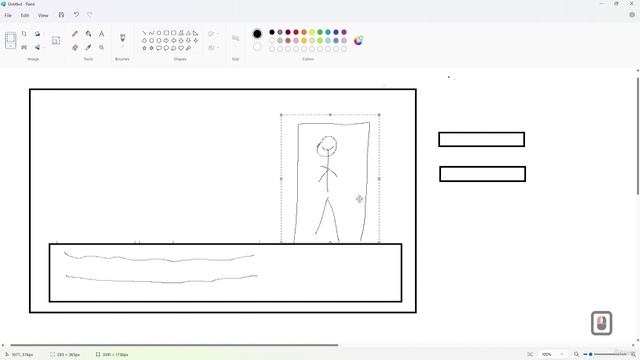Select the Triangle shape
The image size is (640, 360).
(x=188, y=33)
